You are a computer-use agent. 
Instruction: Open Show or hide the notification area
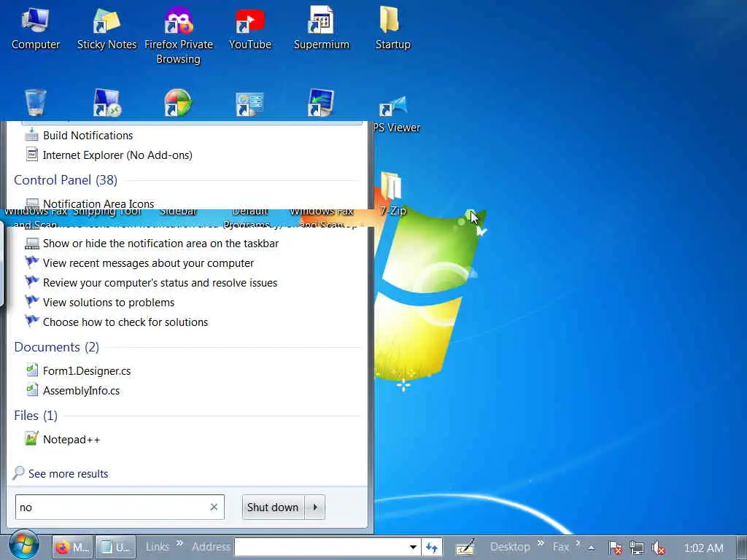[x=160, y=244]
